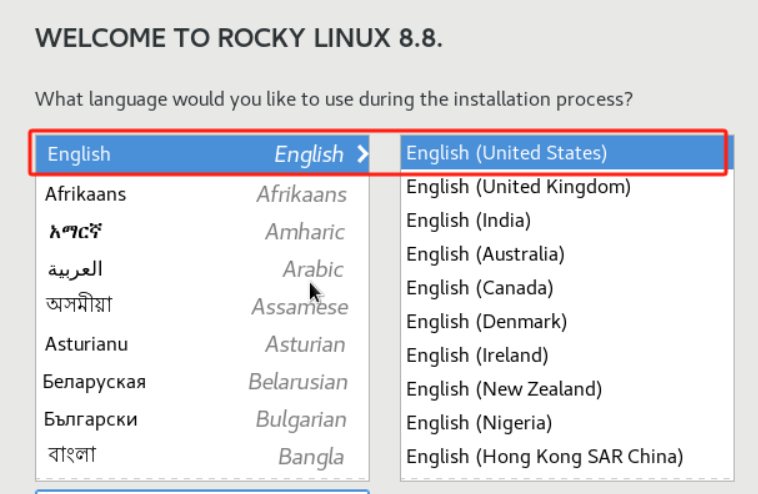
Task: Select English (Hong Kong SAR China) locale
Action: (567, 457)
